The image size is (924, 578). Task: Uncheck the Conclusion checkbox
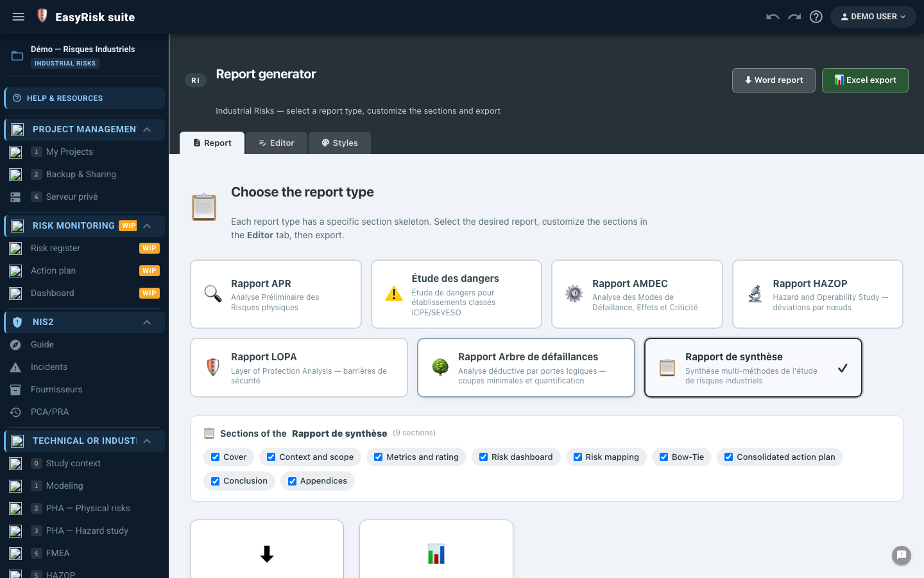pyautogui.click(x=216, y=481)
